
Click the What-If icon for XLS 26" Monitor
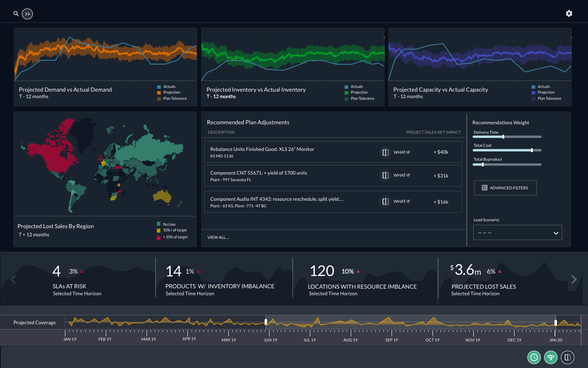(385, 152)
